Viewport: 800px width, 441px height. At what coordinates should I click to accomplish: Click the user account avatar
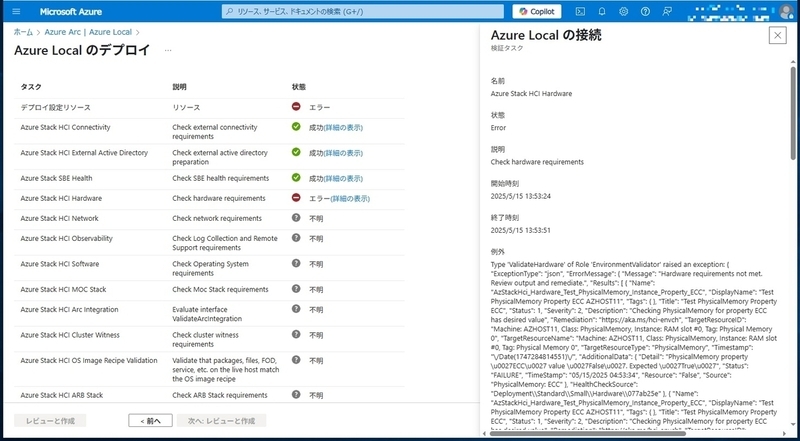click(x=786, y=11)
